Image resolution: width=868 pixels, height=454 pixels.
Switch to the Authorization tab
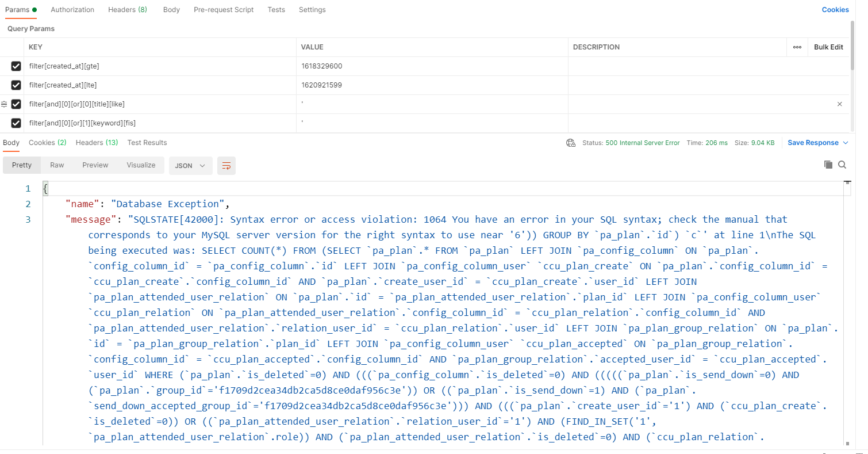tap(72, 10)
